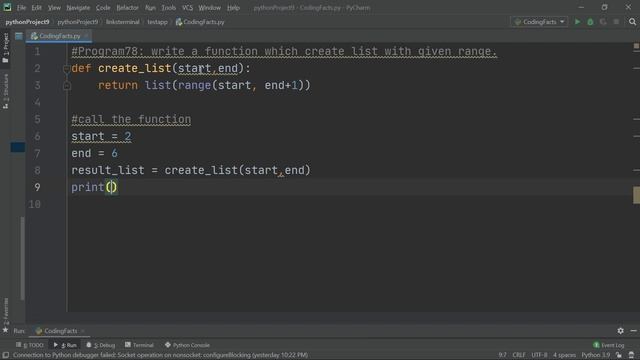Open Search Everywhere magnifier icon
This screenshot has height=360, width=640.
[x=632, y=22]
